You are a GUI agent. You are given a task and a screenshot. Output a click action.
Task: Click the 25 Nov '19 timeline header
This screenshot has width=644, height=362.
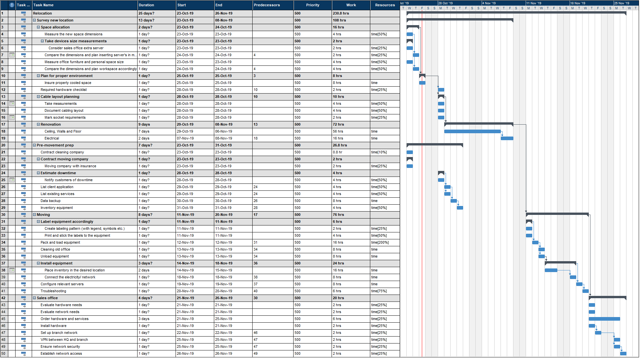point(622,3)
